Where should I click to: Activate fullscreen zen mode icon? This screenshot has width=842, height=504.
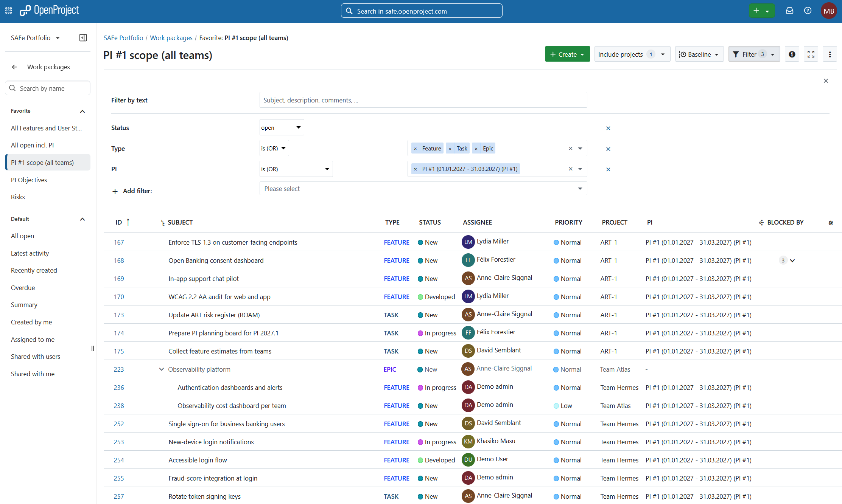click(x=811, y=54)
